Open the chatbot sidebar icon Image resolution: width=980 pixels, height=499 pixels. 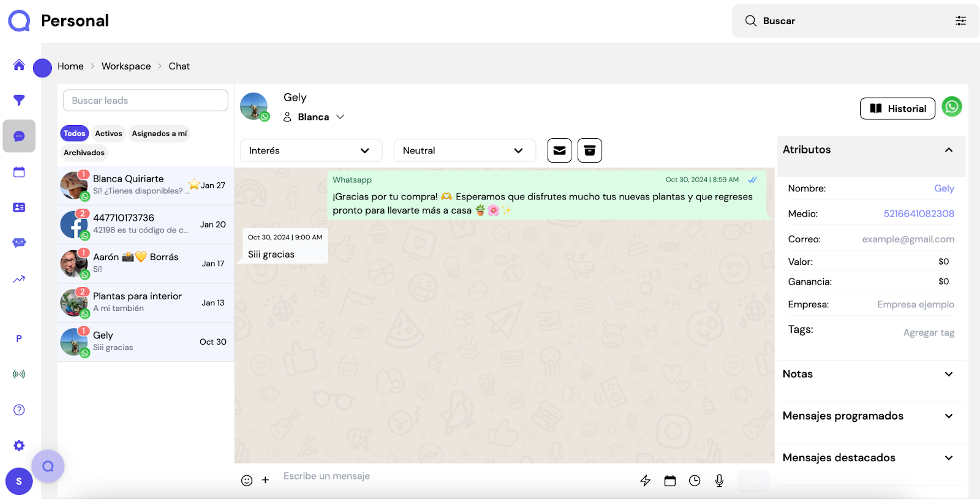point(19,243)
